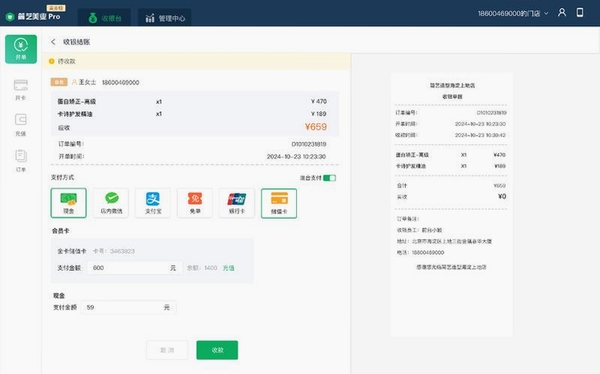Go back from 收银结账 page
This screenshot has width=600, height=374.
tap(53, 42)
